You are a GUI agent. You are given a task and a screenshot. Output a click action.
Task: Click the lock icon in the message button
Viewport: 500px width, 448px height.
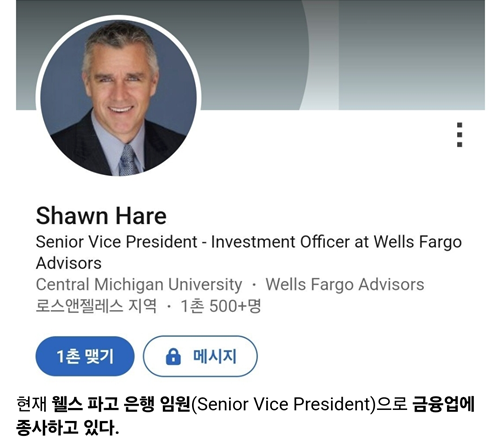(173, 357)
